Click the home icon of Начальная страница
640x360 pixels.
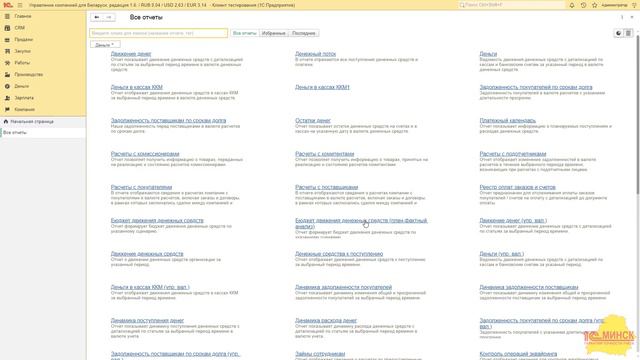[x=6, y=122]
